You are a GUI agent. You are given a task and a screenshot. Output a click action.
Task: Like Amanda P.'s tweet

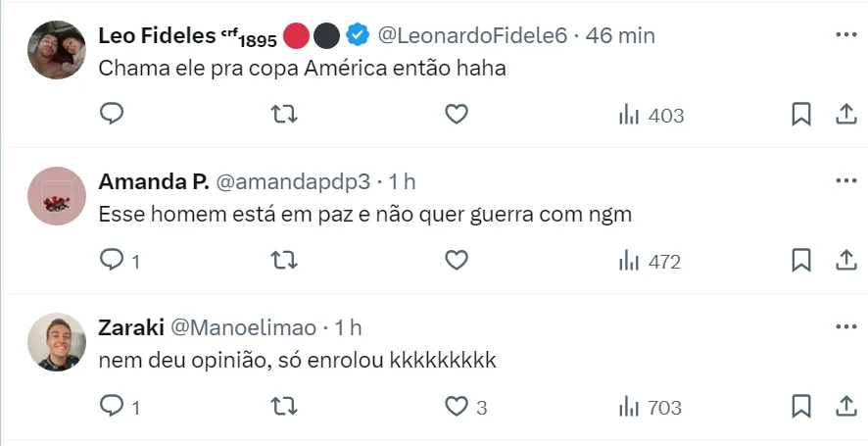point(456,261)
